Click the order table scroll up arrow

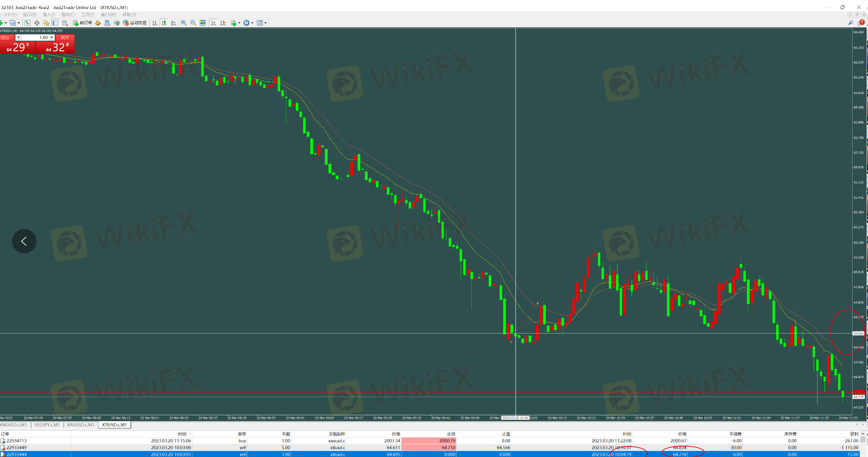[x=863, y=434]
